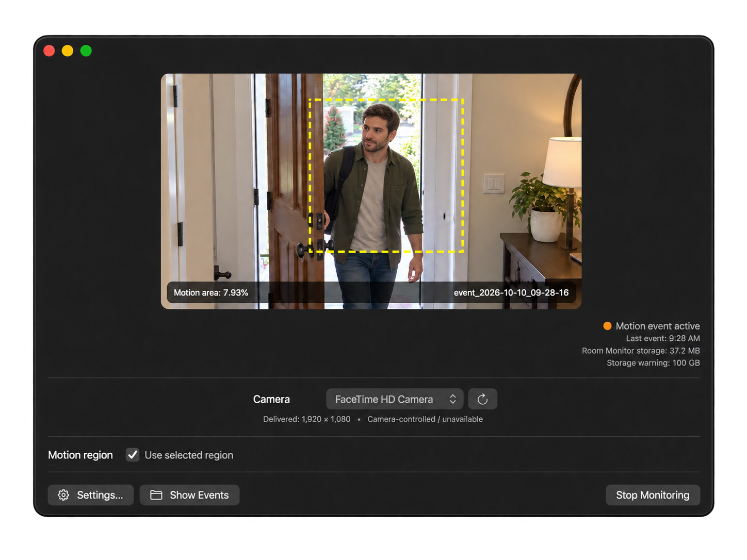This screenshot has width=747, height=560.
Task: Click Storage warning: 100 GB text
Action: pyautogui.click(x=653, y=363)
